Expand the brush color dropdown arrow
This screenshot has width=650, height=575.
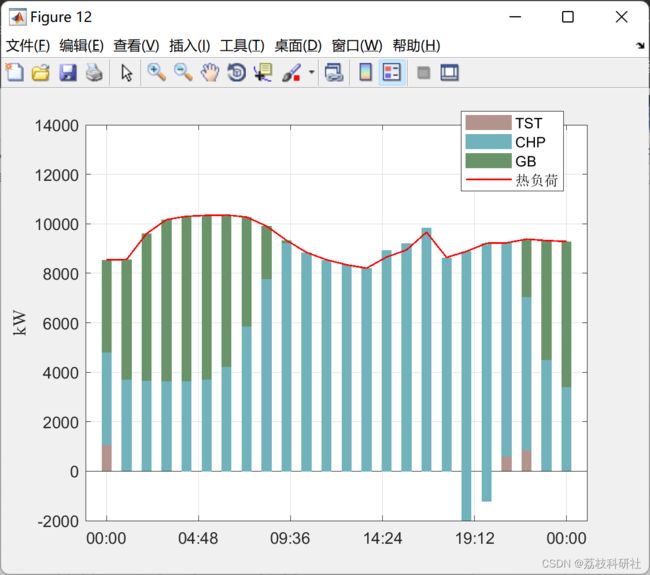point(311,73)
